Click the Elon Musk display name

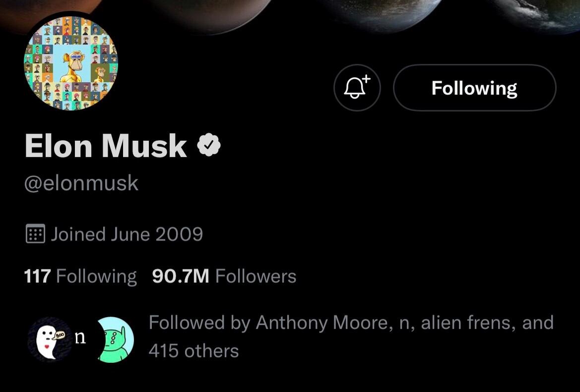coord(106,146)
